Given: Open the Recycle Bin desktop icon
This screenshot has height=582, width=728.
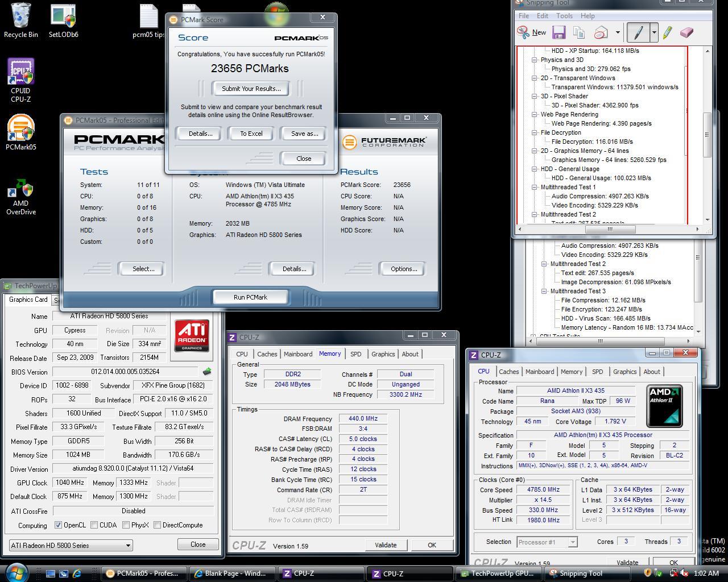Looking at the screenshot, I should tap(20, 21).
